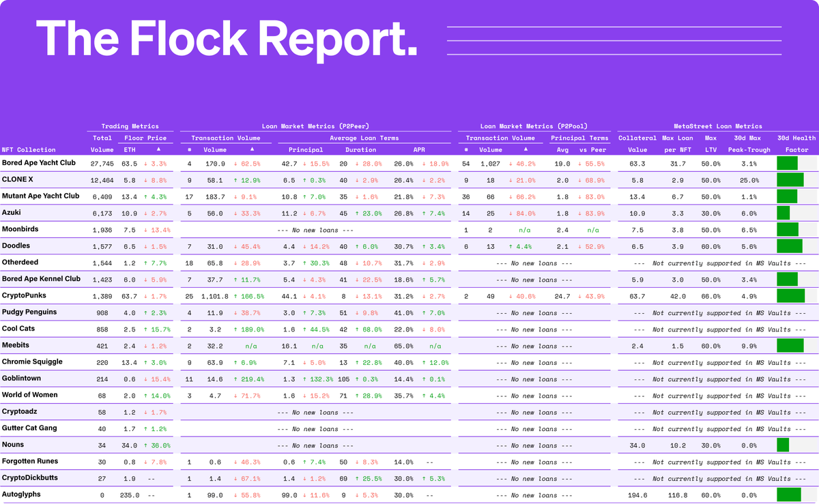
Task: Click the "Floor Price" column header
Action: click(x=145, y=138)
